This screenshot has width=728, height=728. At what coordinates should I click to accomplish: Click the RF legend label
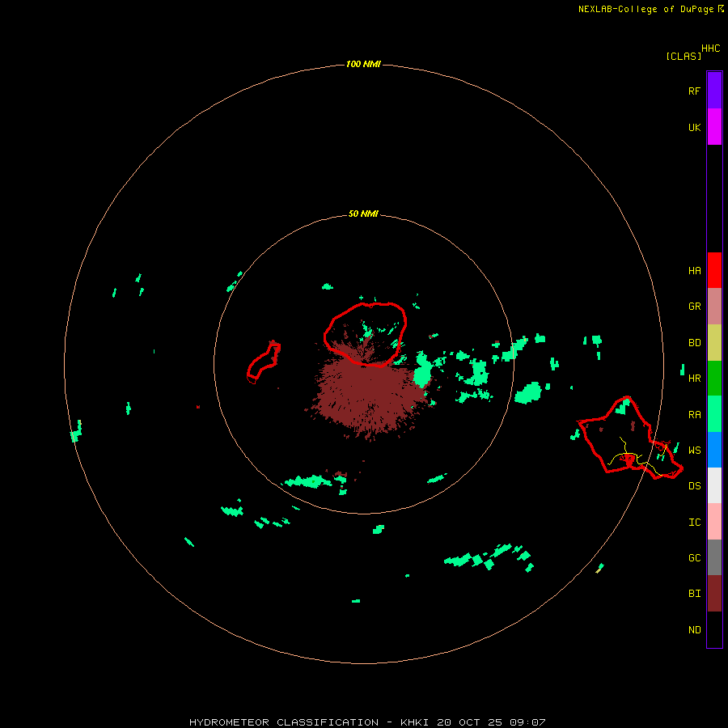[x=694, y=91]
